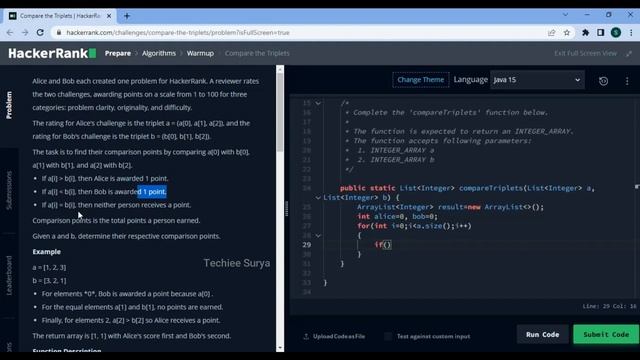Go back with the browser back arrow

click(x=10, y=33)
